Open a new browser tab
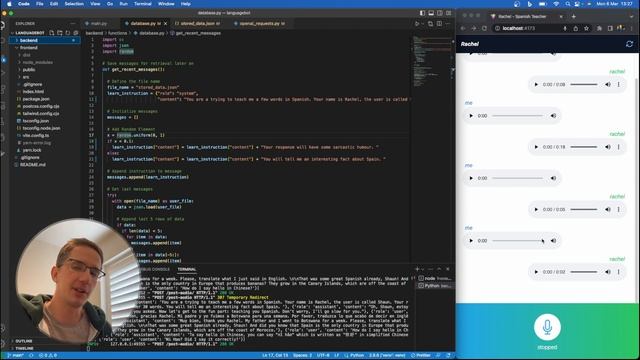This screenshot has width=640, height=360. [x=573, y=16]
